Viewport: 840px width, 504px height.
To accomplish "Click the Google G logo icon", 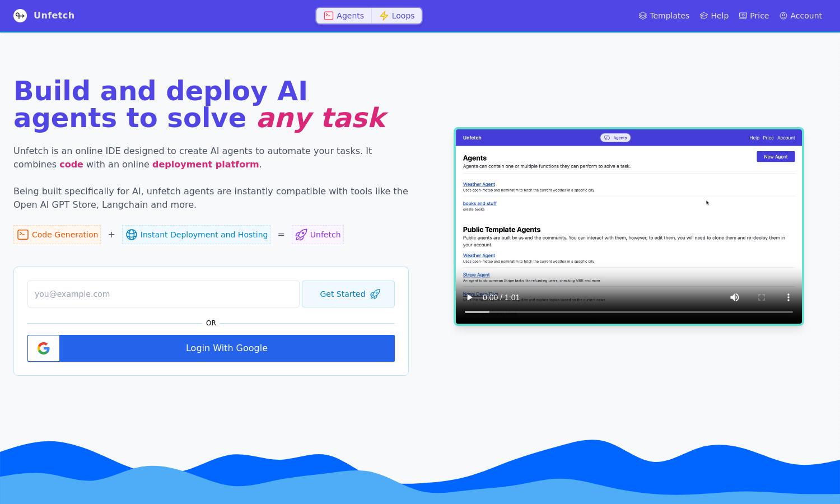I will pyautogui.click(x=44, y=348).
